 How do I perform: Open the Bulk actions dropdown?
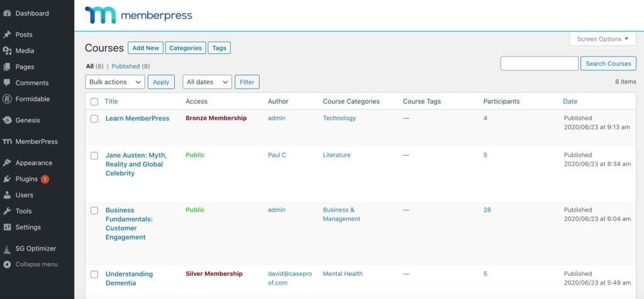[114, 82]
